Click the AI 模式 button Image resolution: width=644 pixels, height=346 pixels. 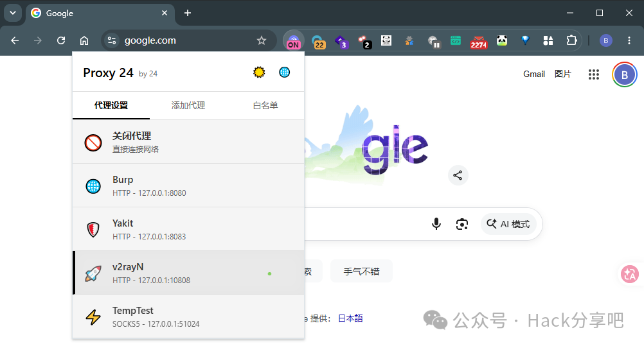click(508, 224)
